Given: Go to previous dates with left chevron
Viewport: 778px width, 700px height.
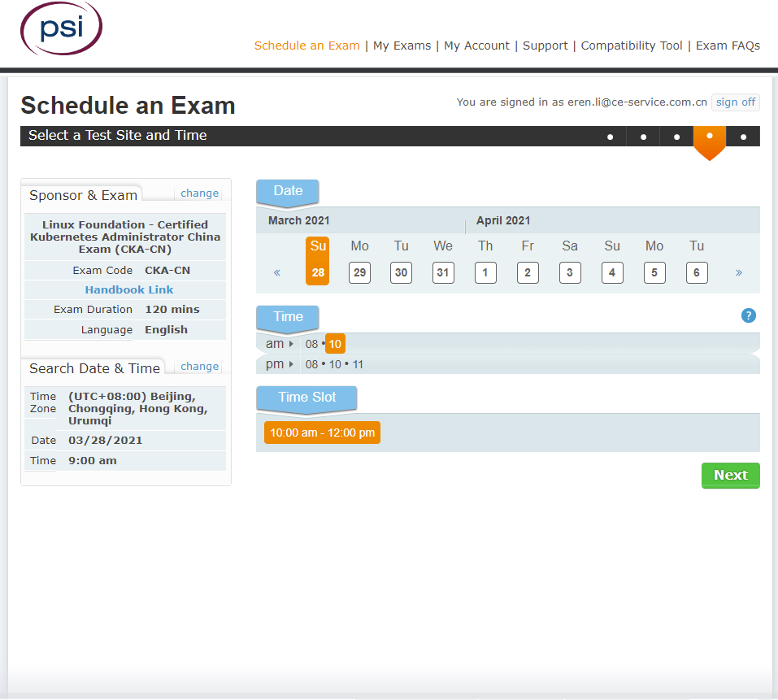Looking at the screenshot, I should click(x=277, y=272).
